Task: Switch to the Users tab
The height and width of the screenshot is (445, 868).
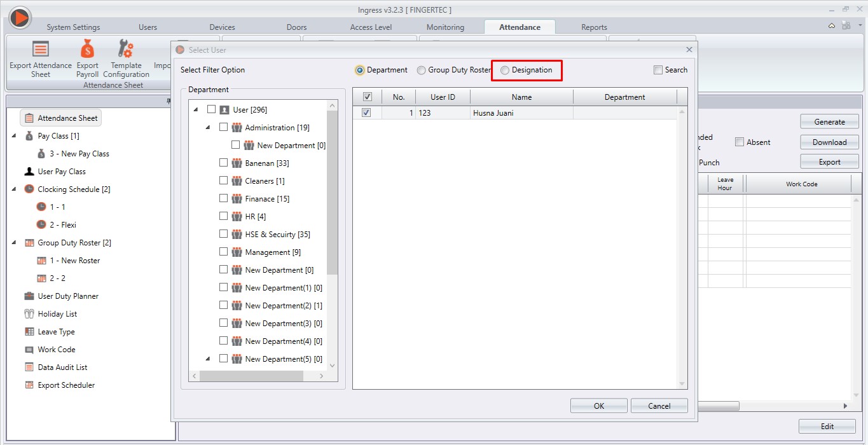Action: pos(148,27)
